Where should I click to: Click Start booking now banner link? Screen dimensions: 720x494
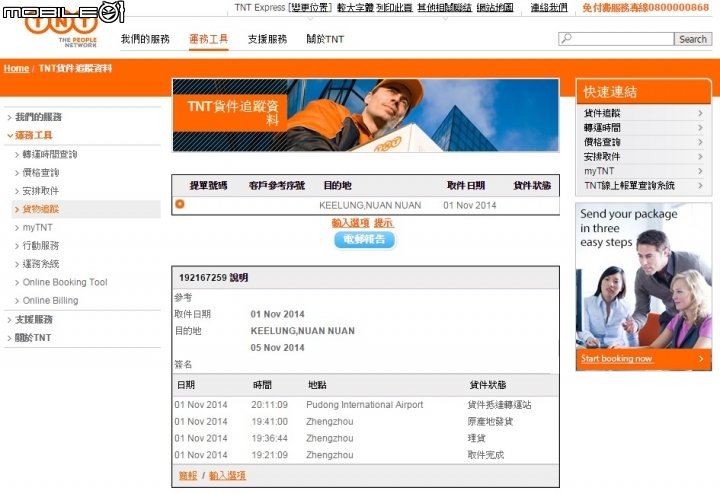(617, 359)
